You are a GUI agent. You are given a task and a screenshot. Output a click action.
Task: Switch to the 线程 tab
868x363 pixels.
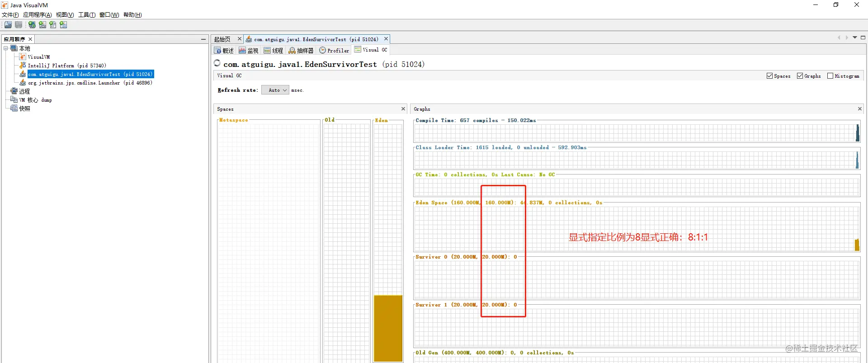(274, 51)
